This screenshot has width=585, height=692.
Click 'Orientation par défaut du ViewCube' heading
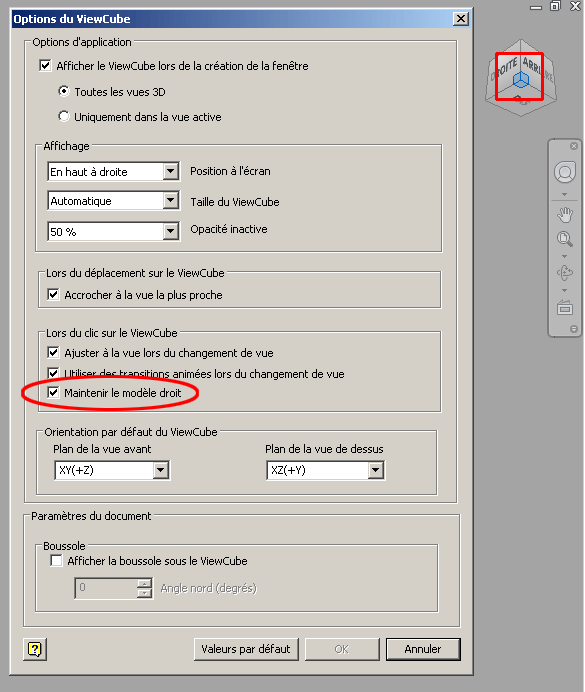tap(131, 432)
